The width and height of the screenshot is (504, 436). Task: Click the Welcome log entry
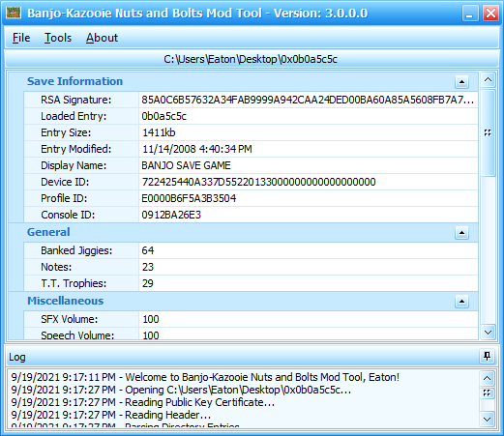pyautogui.click(x=205, y=377)
